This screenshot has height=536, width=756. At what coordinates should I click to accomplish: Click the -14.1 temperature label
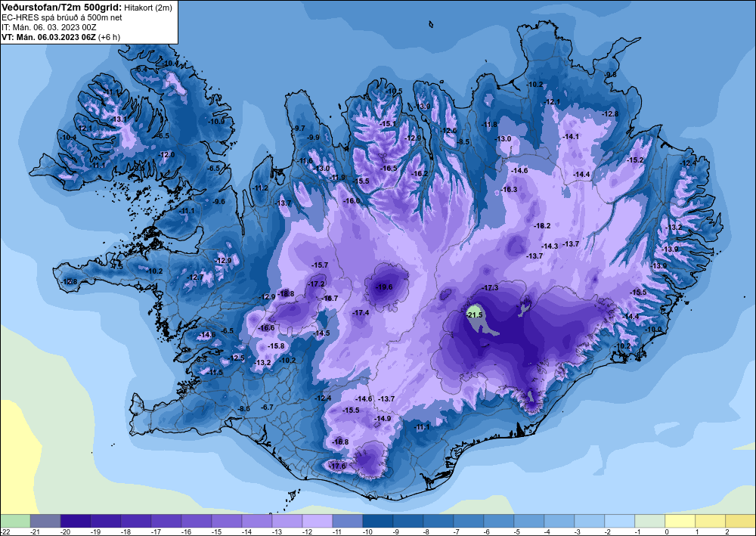(x=571, y=136)
